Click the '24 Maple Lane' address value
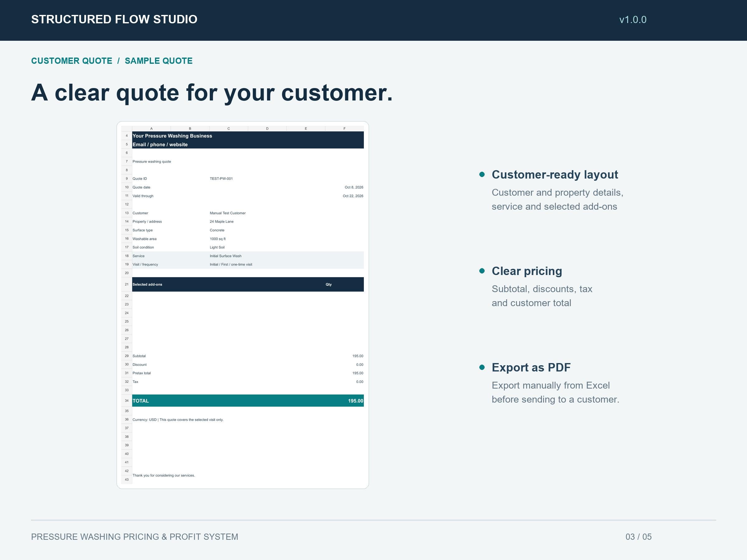This screenshot has height=560, width=747. coord(222,222)
